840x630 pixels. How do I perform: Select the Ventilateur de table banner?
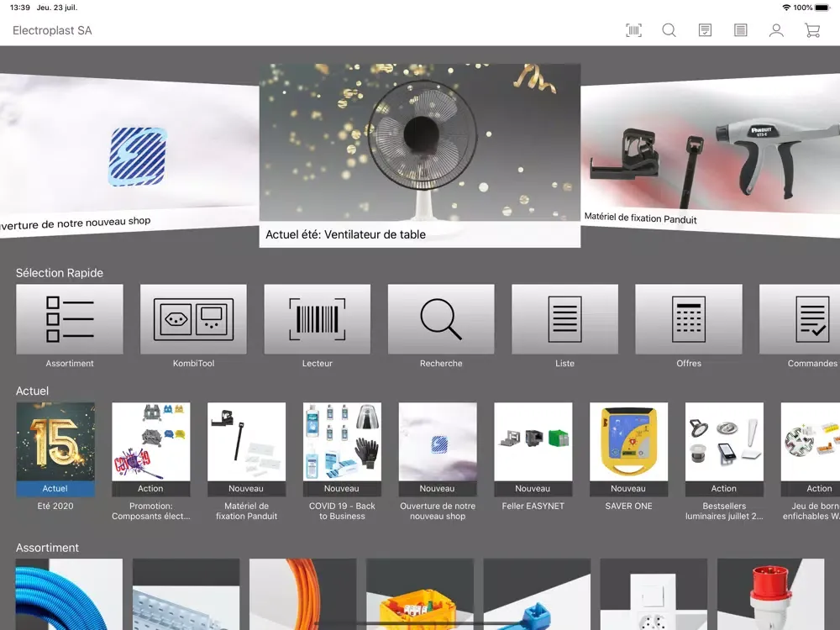click(x=420, y=155)
